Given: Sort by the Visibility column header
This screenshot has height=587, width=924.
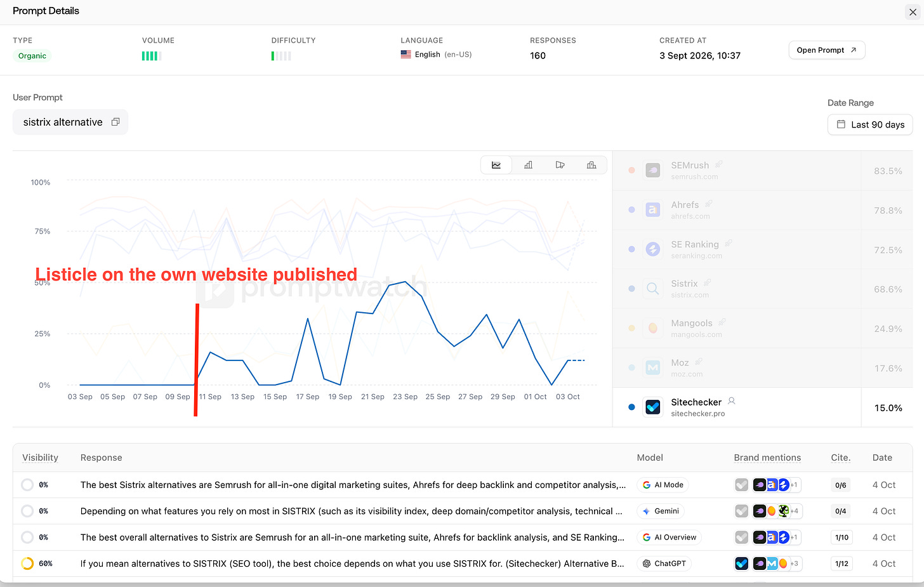Looking at the screenshot, I should coord(40,458).
